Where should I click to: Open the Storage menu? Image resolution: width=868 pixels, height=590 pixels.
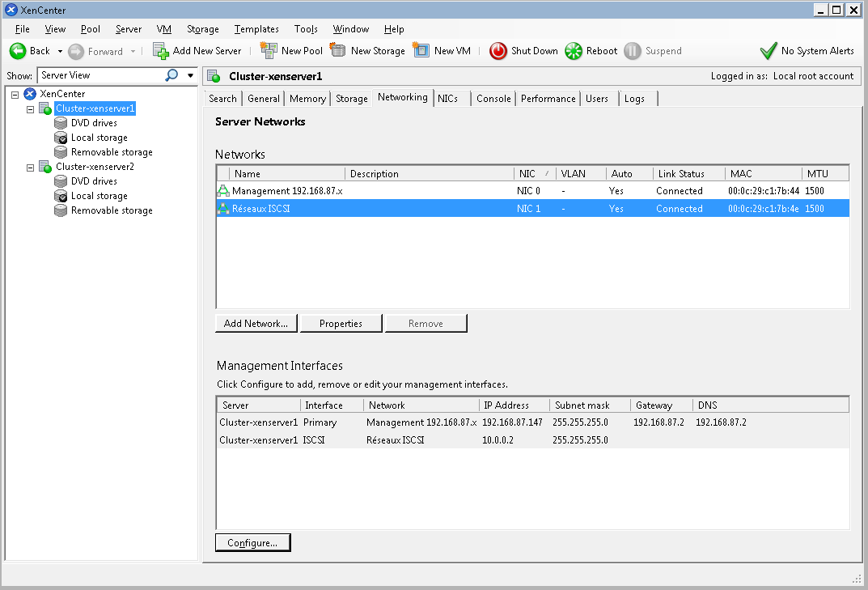(202, 29)
